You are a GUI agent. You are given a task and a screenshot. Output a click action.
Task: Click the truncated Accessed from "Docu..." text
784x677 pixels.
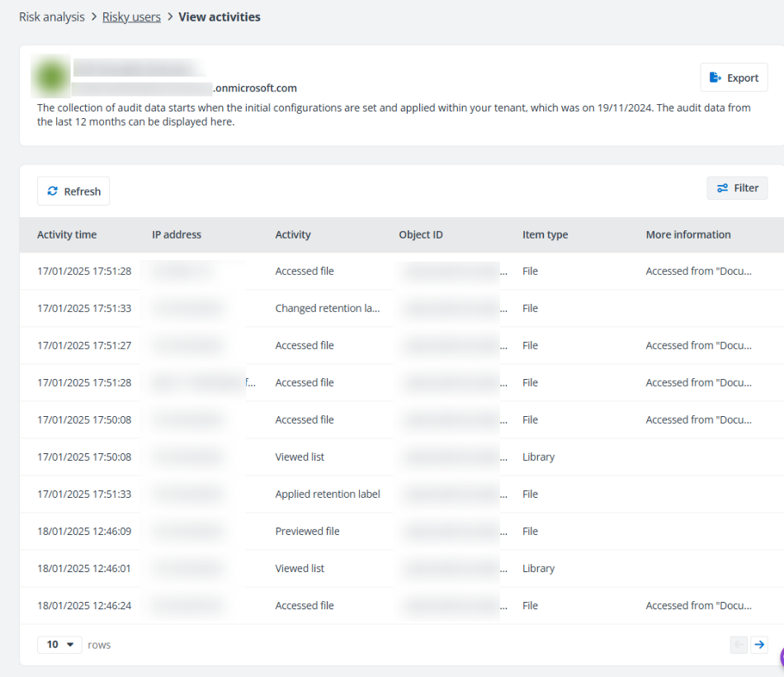click(699, 271)
